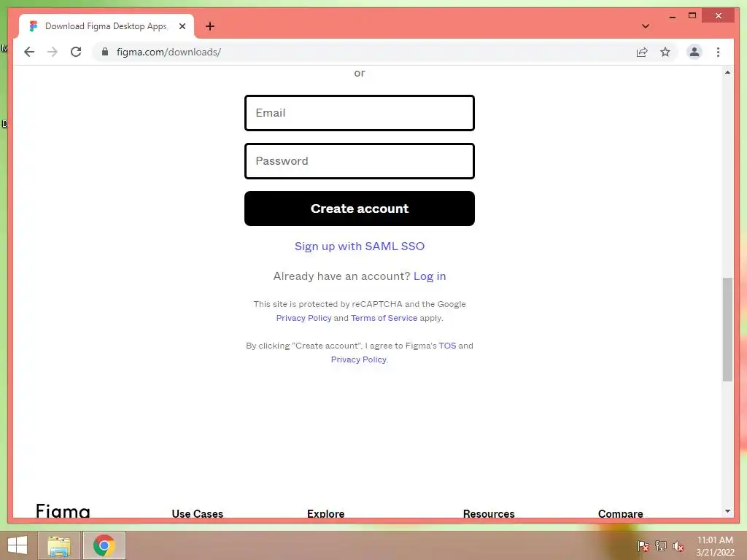Open the Chrome three-dot menu
The height and width of the screenshot is (560, 747).
[718, 52]
